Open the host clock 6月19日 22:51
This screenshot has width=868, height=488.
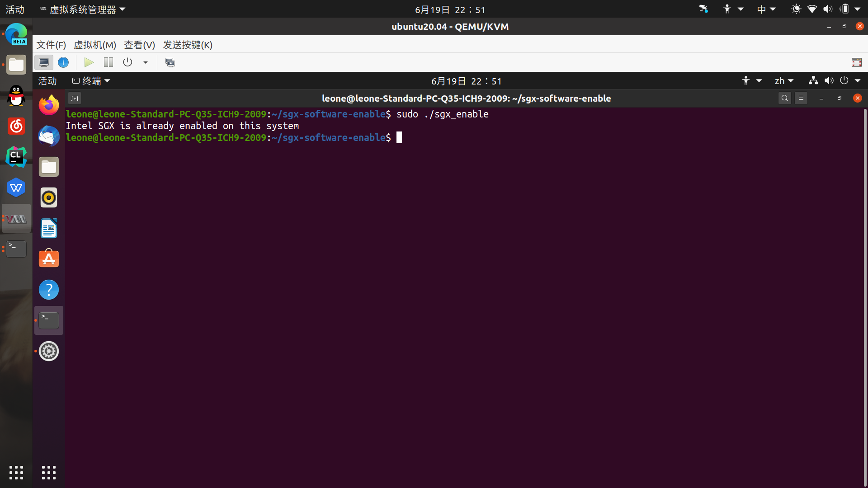pyautogui.click(x=450, y=9)
